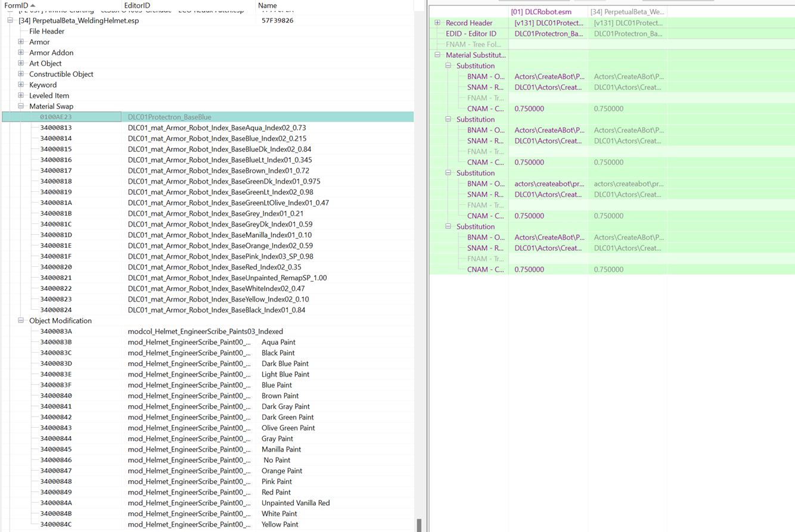Select the Dark Gray Paint record

click(x=207, y=406)
